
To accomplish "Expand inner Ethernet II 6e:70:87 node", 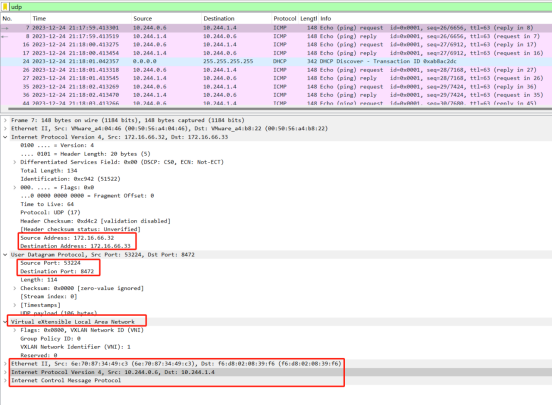I will [5, 364].
